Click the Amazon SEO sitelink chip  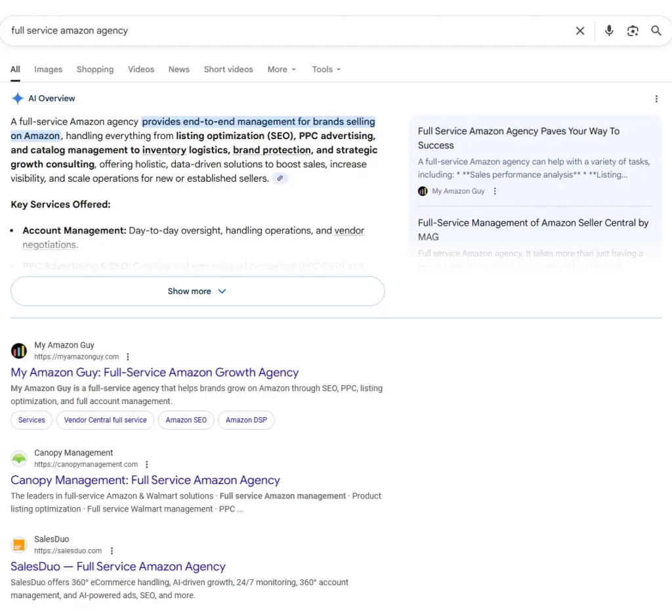(x=186, y=420)
